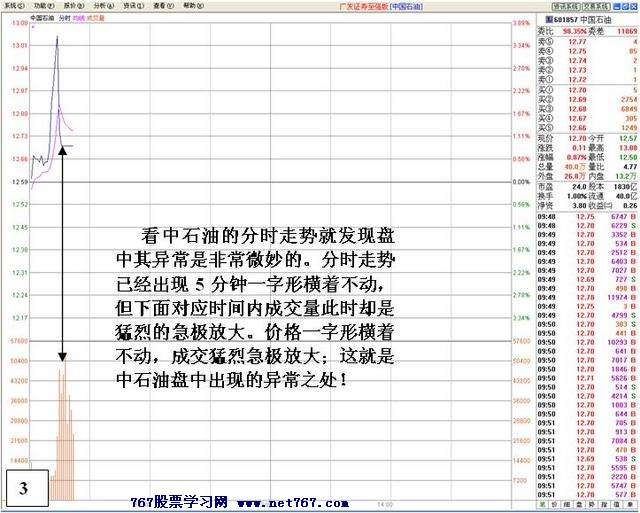Viewport: 640px width, 513px height.
Task: Click the 总量 value 40.0万
Action: tap(575, 167)
